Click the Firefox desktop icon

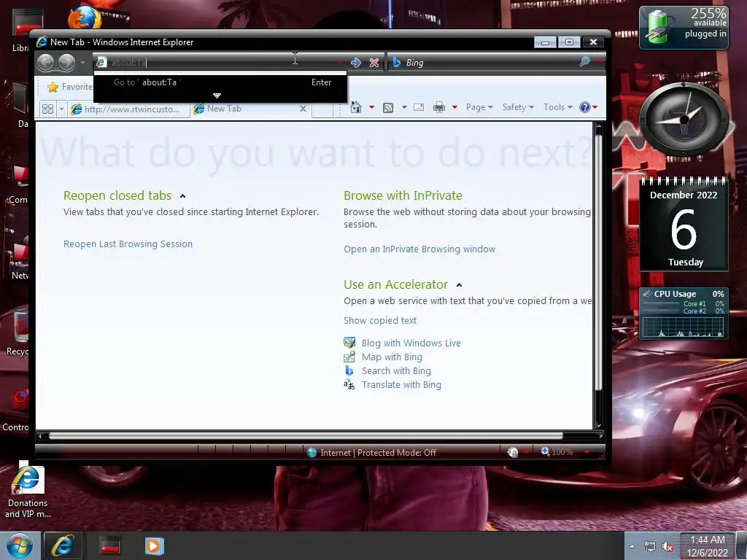click(x=85, y=18)
